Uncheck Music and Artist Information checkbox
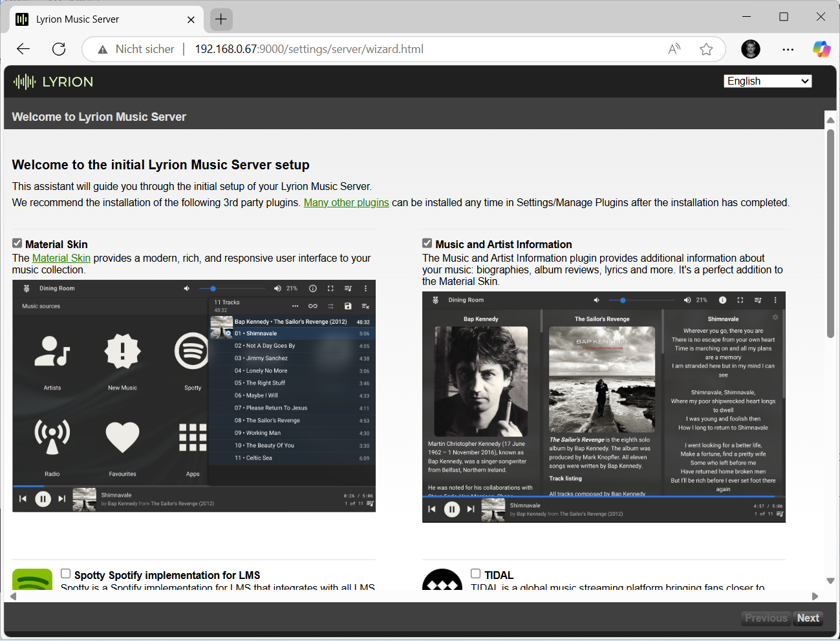This screenshot has height=641, width=840. pyautogui.click(x=427, y=244)
